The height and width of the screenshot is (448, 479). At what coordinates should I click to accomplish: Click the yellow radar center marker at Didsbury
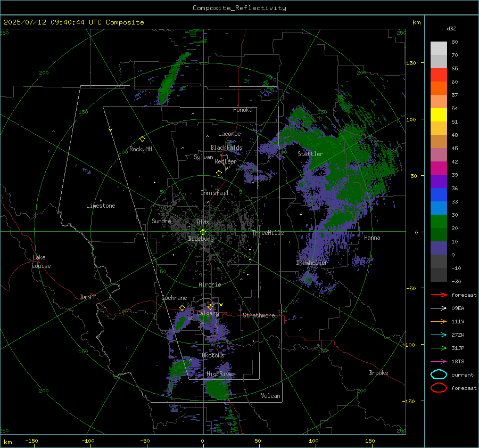(x=203, y=232)
